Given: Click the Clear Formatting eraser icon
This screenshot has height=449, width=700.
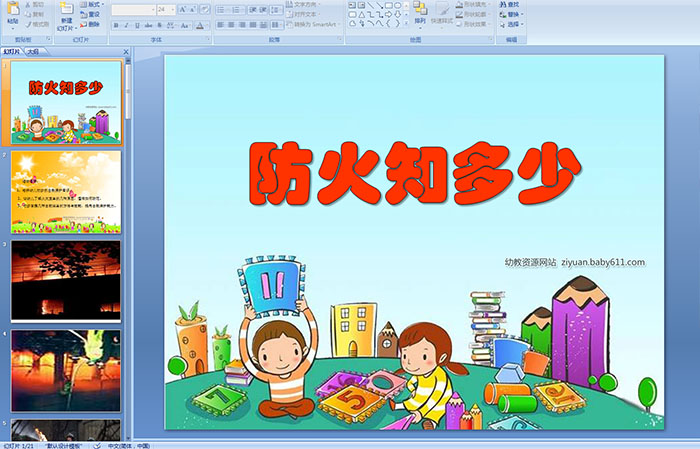Looking at the screenshot, I should (x=204, y=9).
